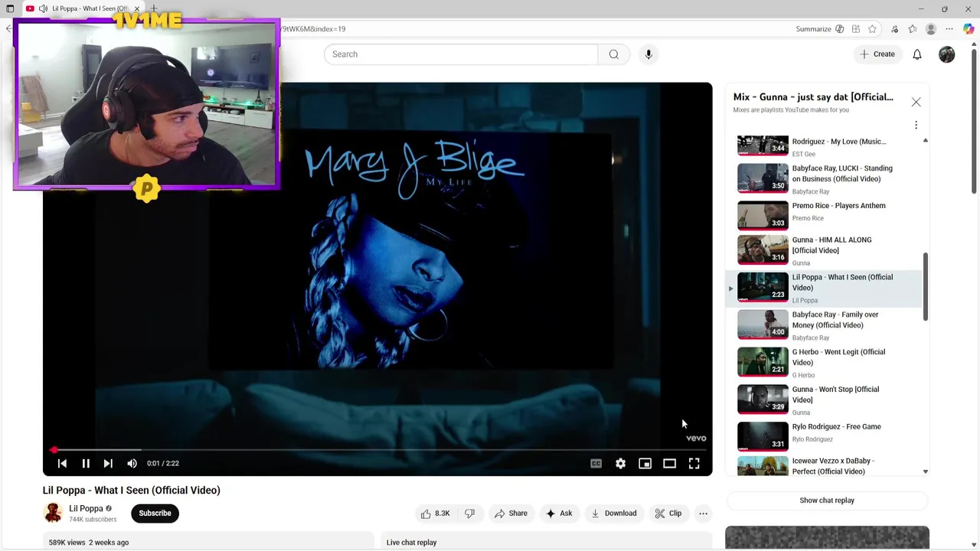980x551 pixels.
Task: Skip to previous video in player
Action: tap(62, 463)
